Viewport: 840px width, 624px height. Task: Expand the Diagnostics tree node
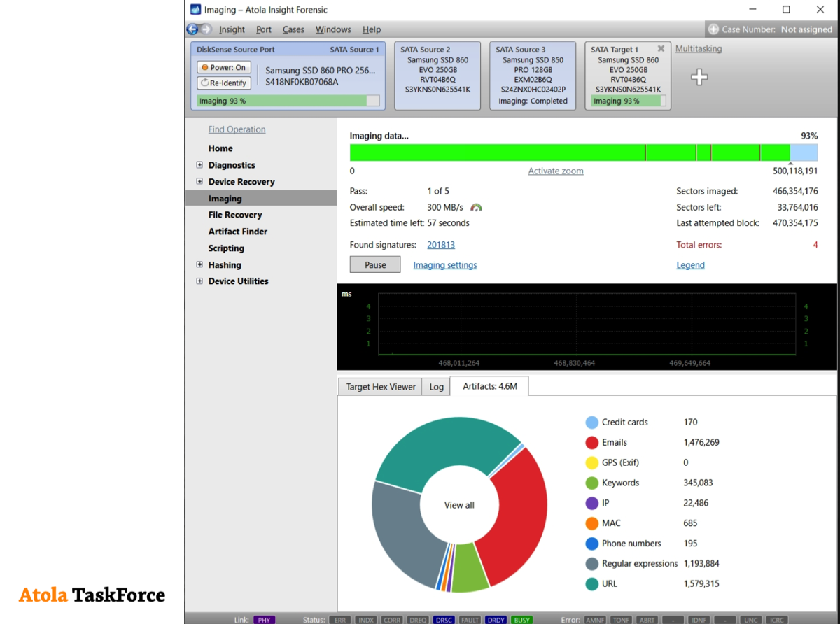(x=199, y=165)
